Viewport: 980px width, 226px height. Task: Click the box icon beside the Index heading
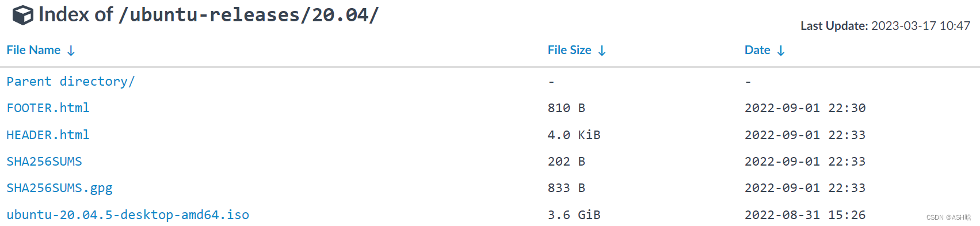[x=22, y=16]
